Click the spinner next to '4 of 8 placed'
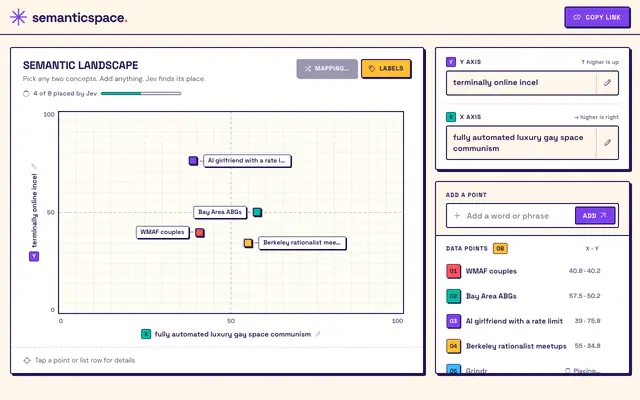This screenshot has width=640, height=400. pos(26,93)
